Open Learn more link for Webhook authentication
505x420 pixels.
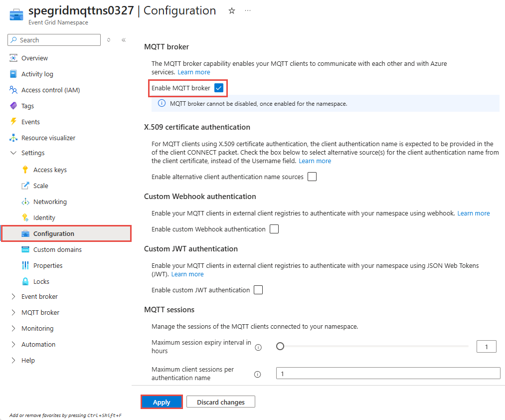(x=474, y=213)
